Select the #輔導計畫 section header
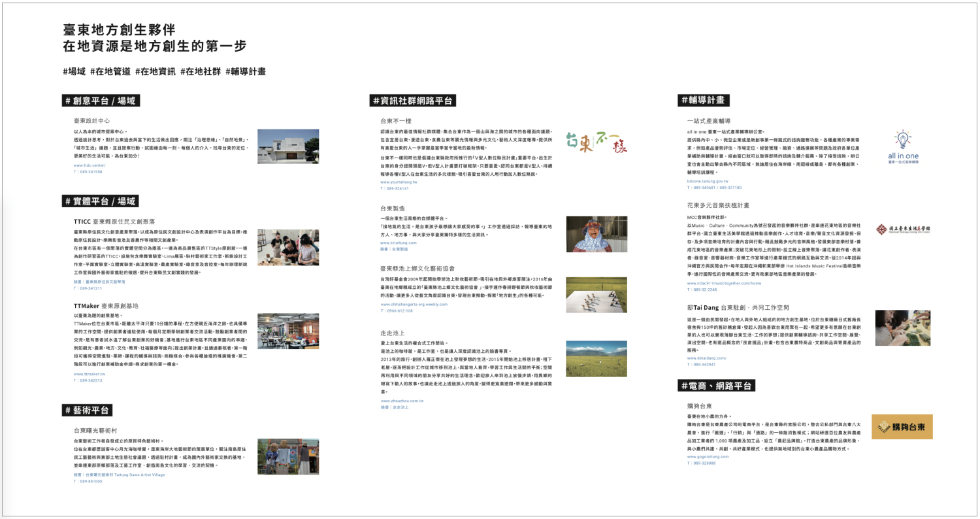980x519 pixels. (704, 100)
